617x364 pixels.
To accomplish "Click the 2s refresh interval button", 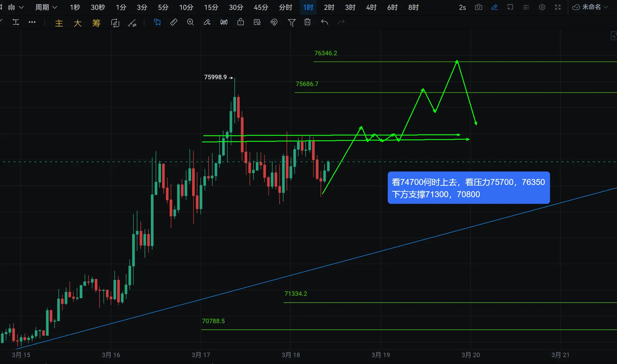I will 462,7.
